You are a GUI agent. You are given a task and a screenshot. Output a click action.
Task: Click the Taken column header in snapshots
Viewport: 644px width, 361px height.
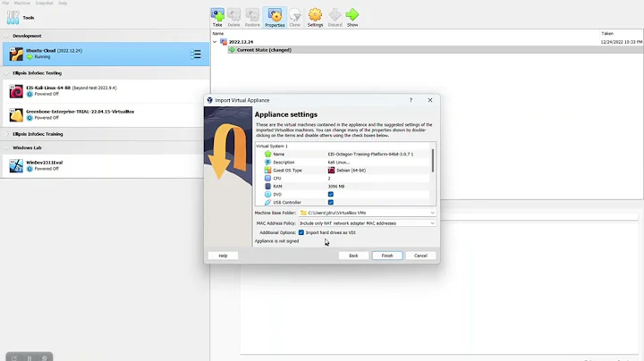click(607, 34)
